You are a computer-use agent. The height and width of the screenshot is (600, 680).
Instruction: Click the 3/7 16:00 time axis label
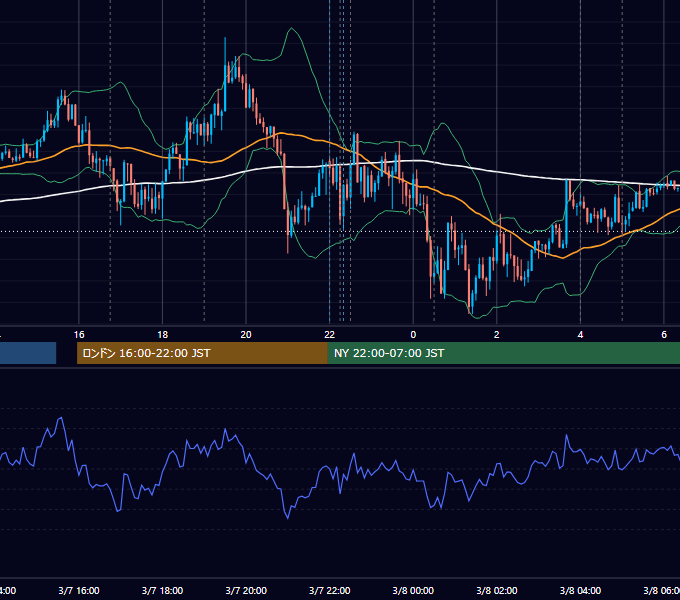click(79, 590)
